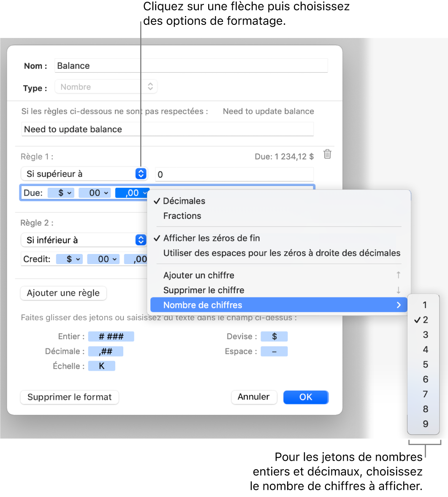Open the Type popup set to Nombre
The width and height of the screenshot is (448, 497).
[x=106, y=87]
